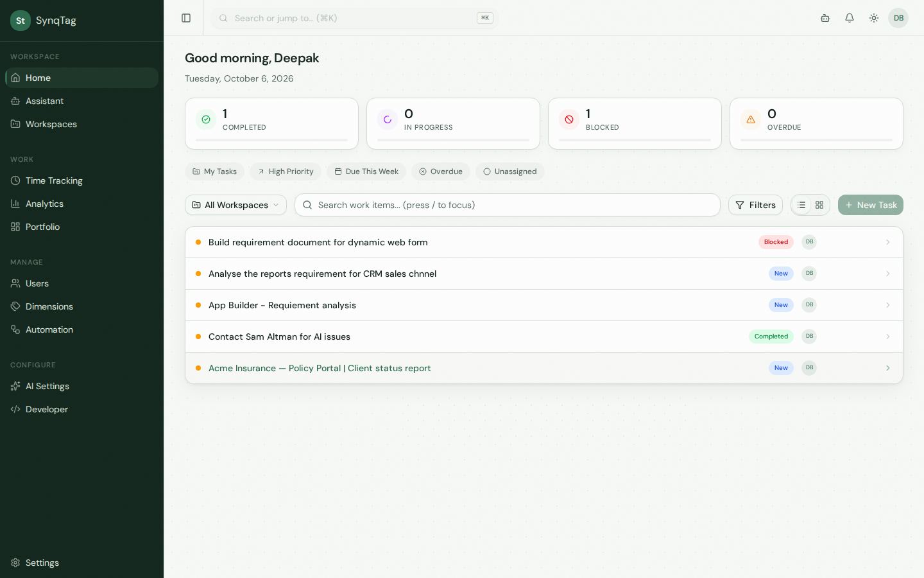
Task: Click the filter funnel icon
Action: [740, 205]
